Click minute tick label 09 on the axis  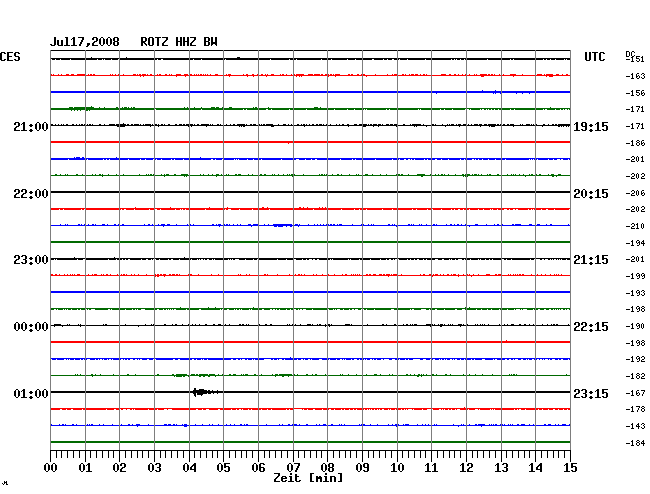pos(362,468)
